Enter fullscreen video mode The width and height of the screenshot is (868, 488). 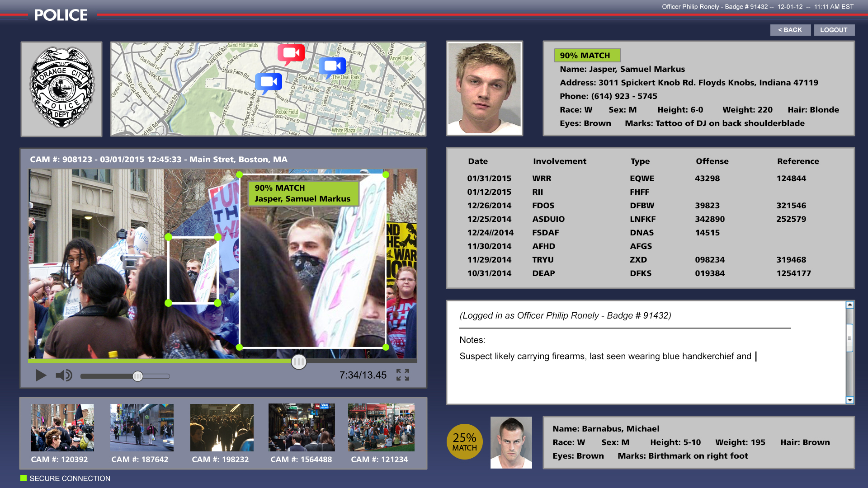pos(403,375)
